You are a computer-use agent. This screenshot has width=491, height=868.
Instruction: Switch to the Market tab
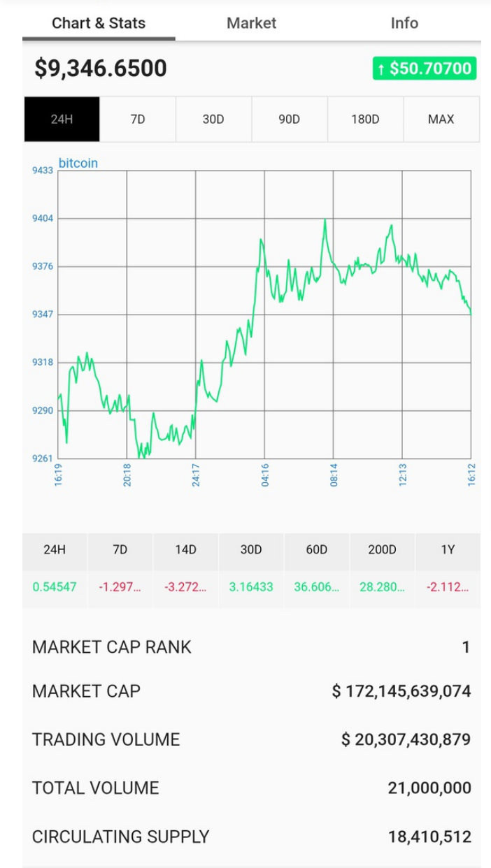pos(251,23)
